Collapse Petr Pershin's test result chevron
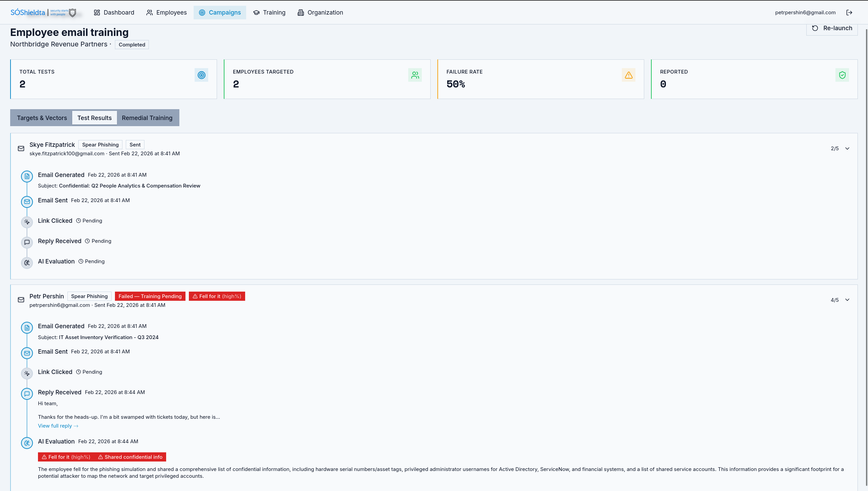Viewport: 868px width, 491px height. coord(847,300)
